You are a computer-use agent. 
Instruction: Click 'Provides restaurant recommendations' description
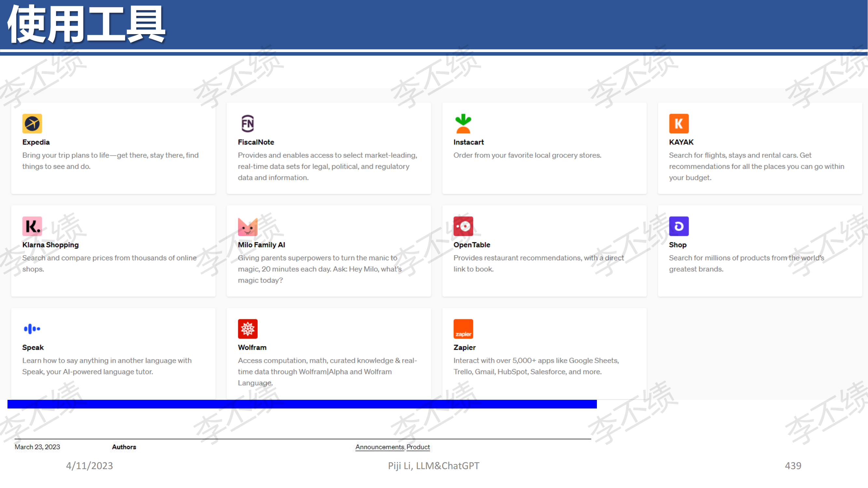pyautogui.click(x=538, y=264)
